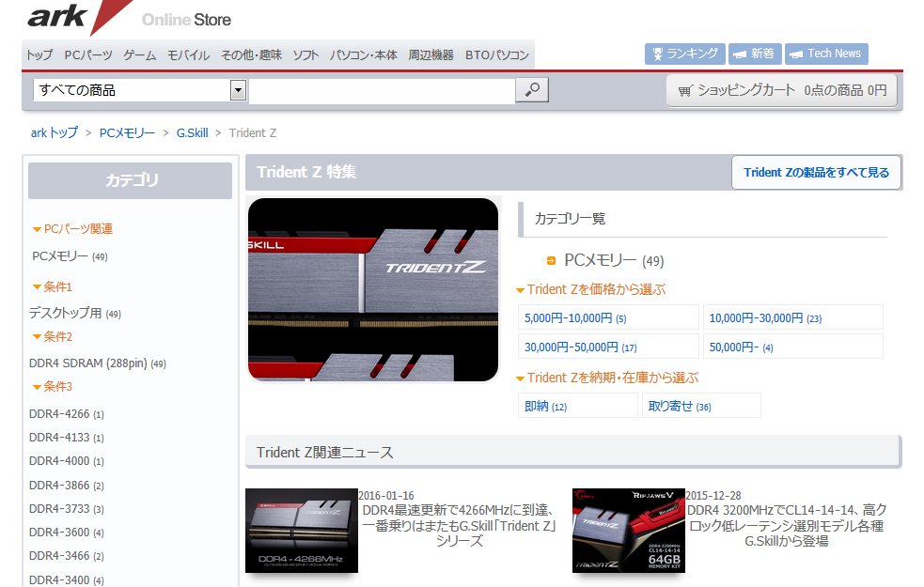Viewport: 924px width, 587px height.
Task: Open Tech News
Action: [826, 54]
